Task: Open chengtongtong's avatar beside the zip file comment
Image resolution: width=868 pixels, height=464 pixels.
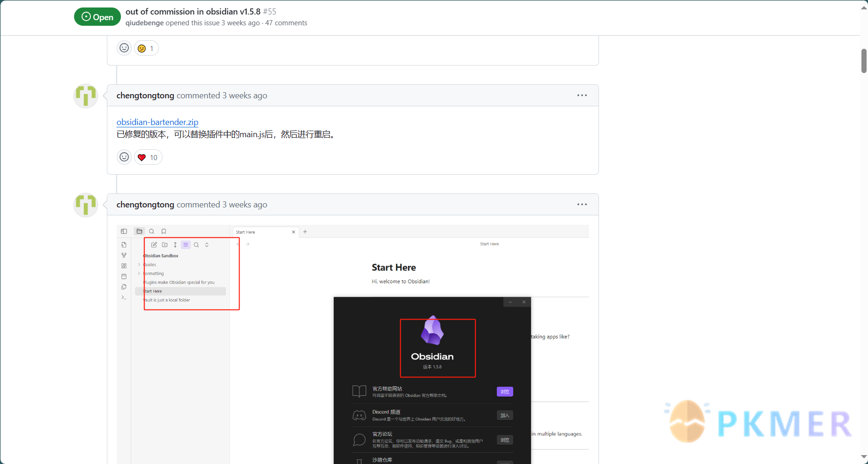Action: tap(86, 96)
